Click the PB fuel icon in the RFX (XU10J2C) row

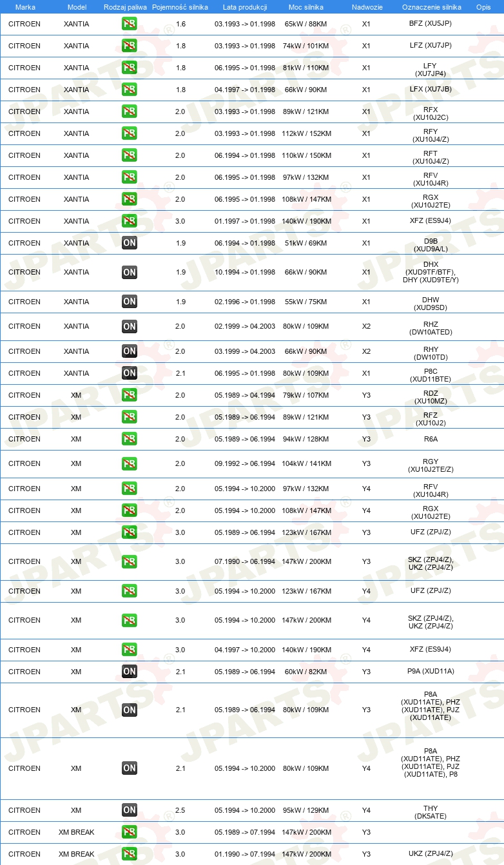click(x=130, y=112)
